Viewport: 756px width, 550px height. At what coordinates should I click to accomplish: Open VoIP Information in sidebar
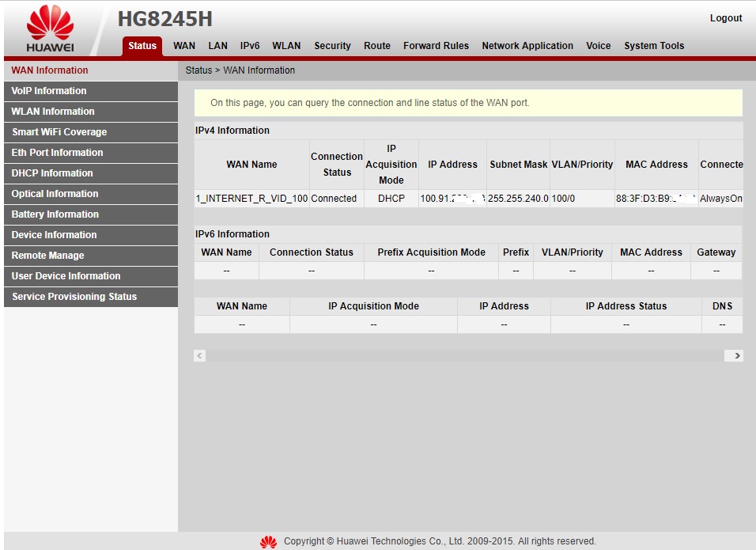(x=49, y=91)
